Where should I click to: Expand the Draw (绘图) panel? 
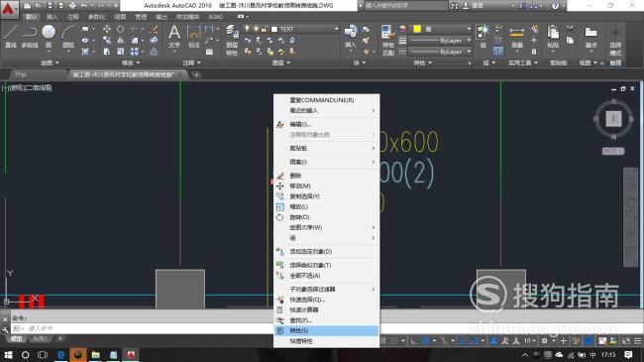point(51,62)
